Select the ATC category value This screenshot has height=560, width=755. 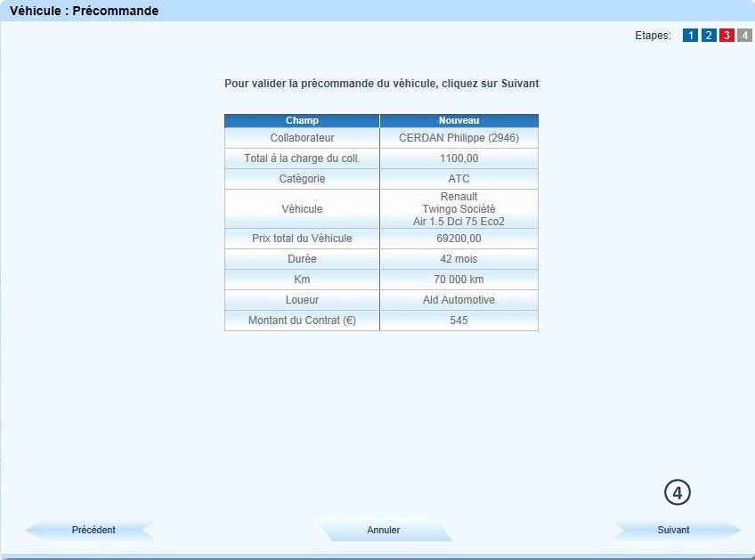459,179
